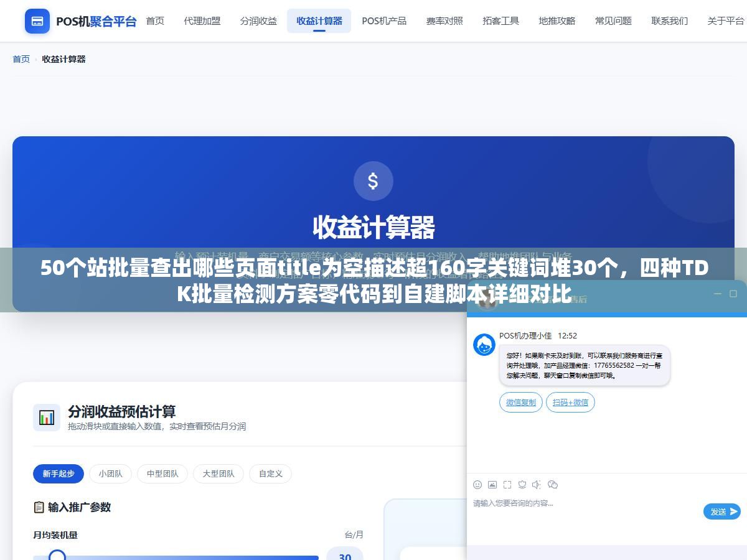Click the 分润收益预估计算 heading
Screen dimensions: 747x560
click(121, 411)
